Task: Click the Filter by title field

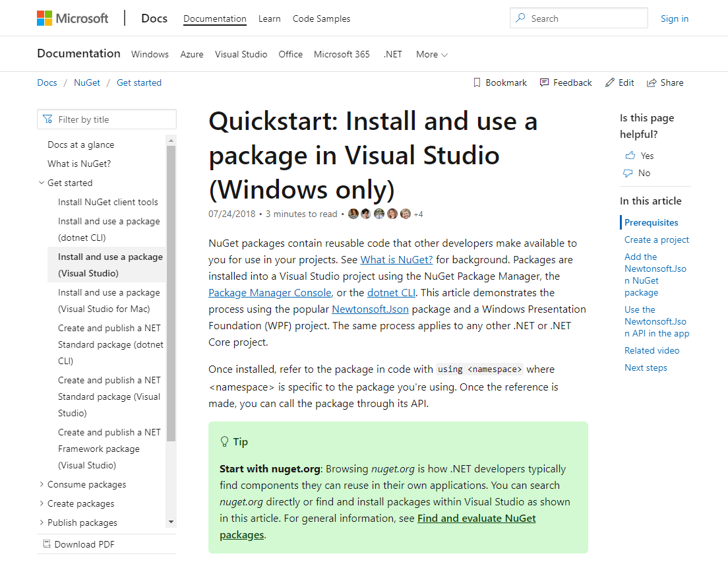Action: (x=107, y=119)
